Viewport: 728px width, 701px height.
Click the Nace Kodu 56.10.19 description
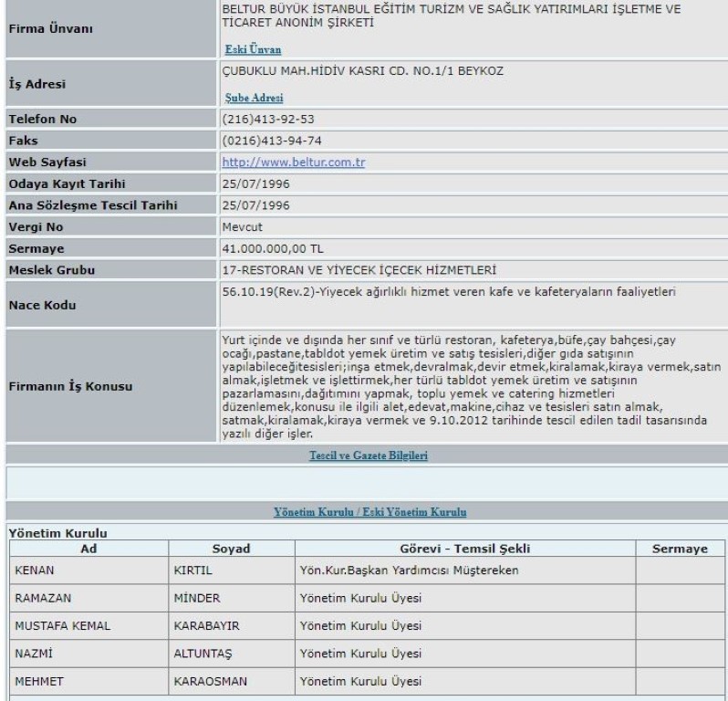tap(453, 291)
